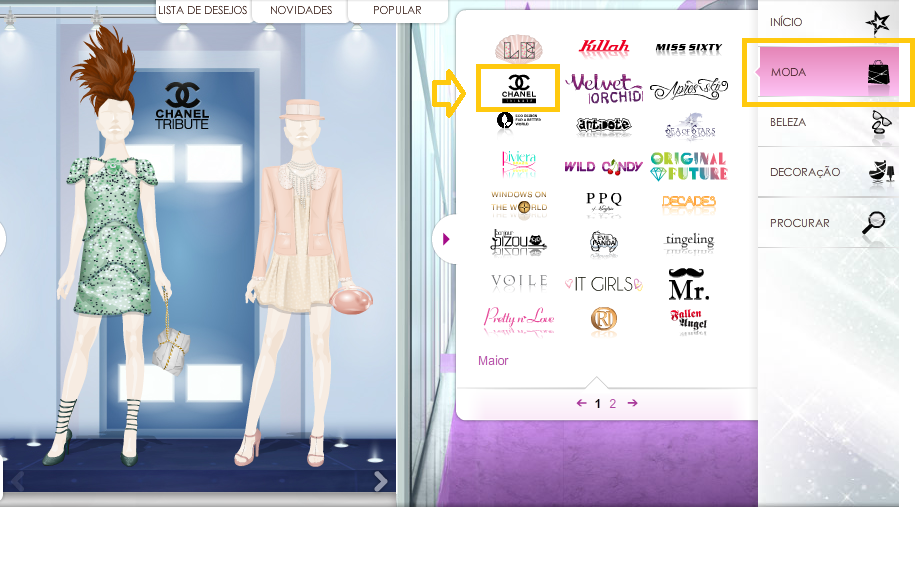
Task: Select the Chanel Tribute brand logo
Action: coord(519,88)
